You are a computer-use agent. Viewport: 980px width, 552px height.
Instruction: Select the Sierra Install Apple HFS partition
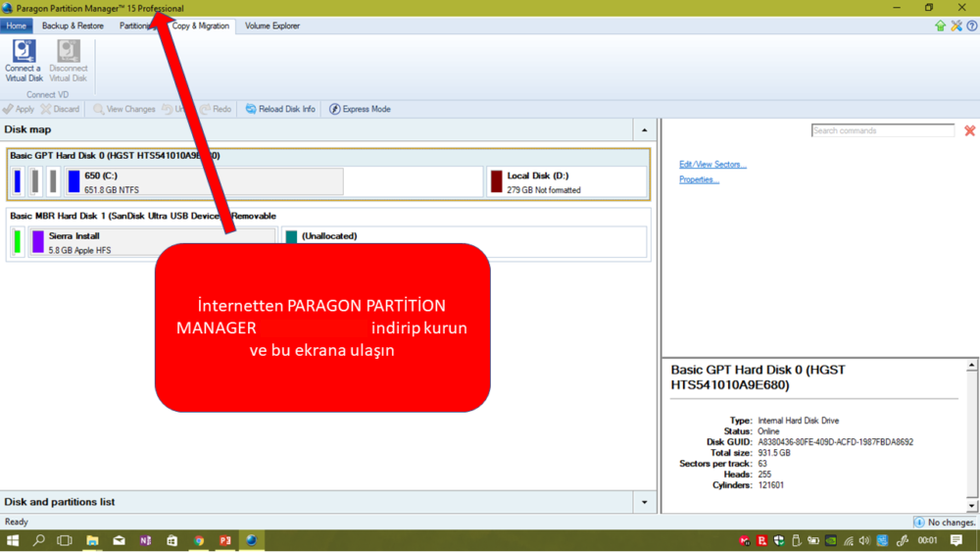coord(153,242)
